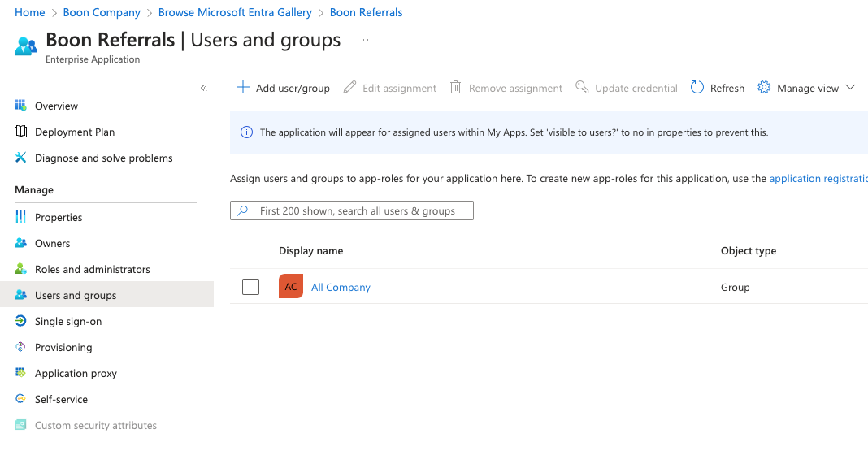Click the Single sign-on icon

pos(20,321)
